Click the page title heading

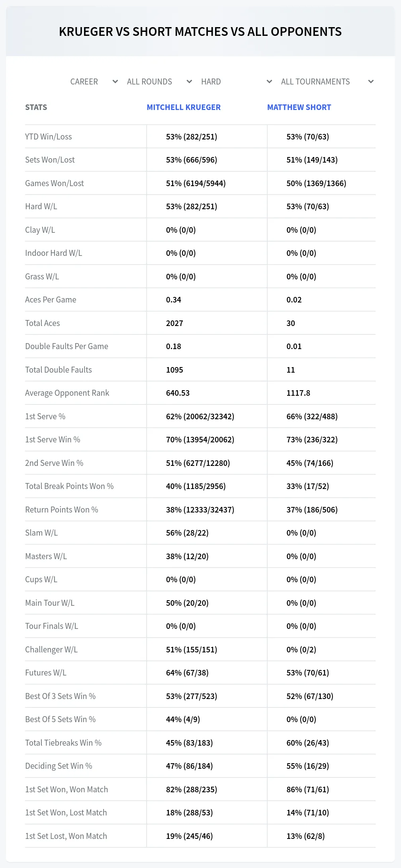(x=200, y=31)
